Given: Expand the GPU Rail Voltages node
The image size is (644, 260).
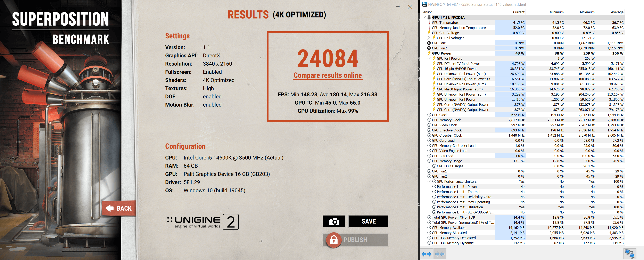Looking at the screenshot, I should 429,38.
